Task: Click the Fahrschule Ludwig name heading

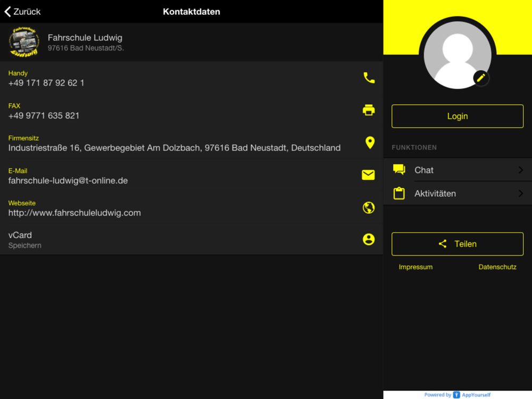Action: click(85, 38)
